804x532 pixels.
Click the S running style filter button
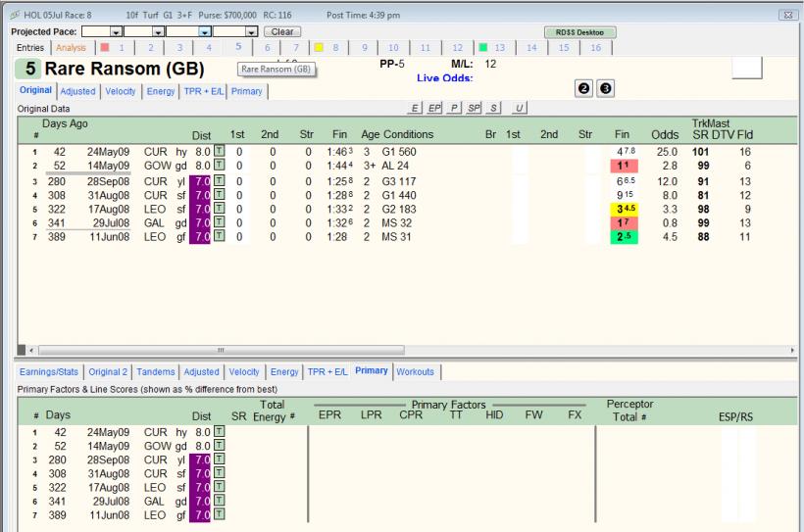point(493,108)
